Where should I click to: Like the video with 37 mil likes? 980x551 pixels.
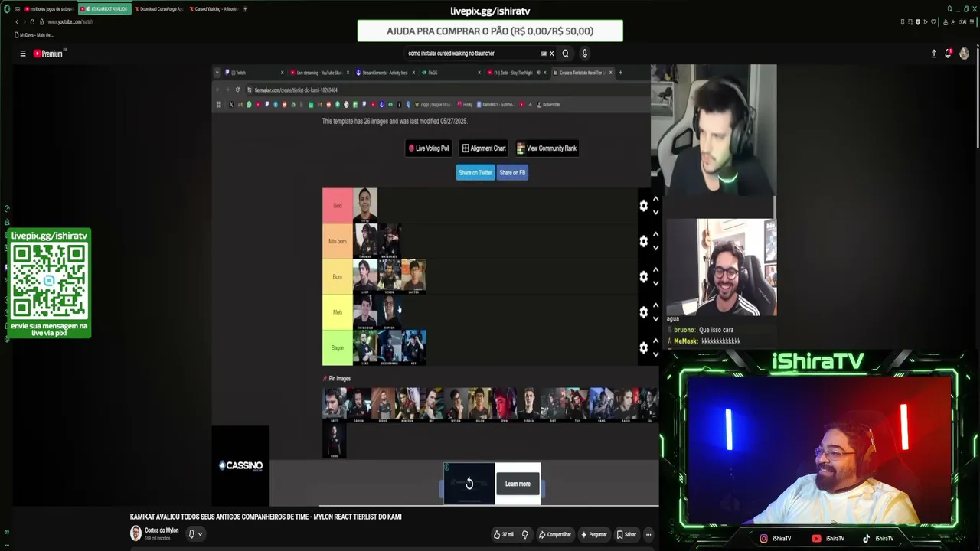coord(504,534)
